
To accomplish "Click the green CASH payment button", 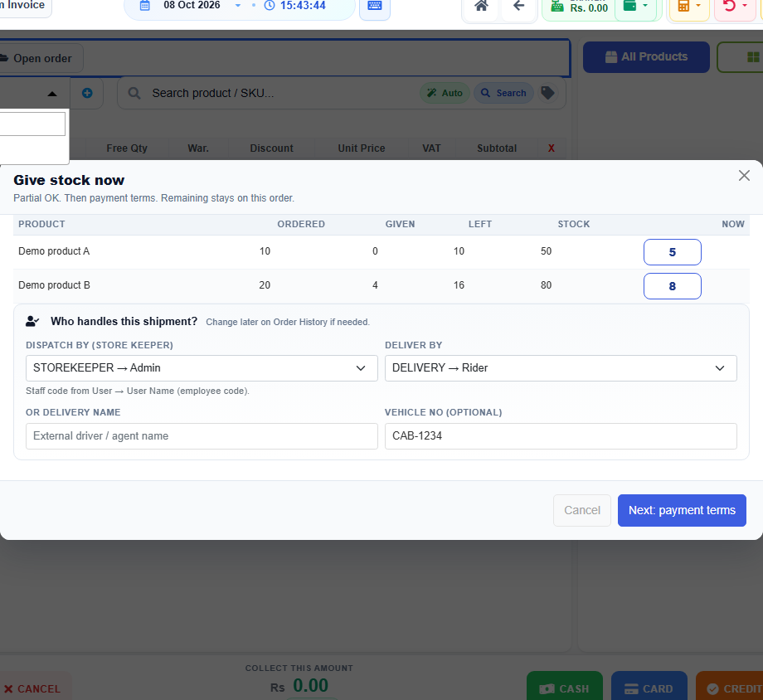I will click(565, 688).
